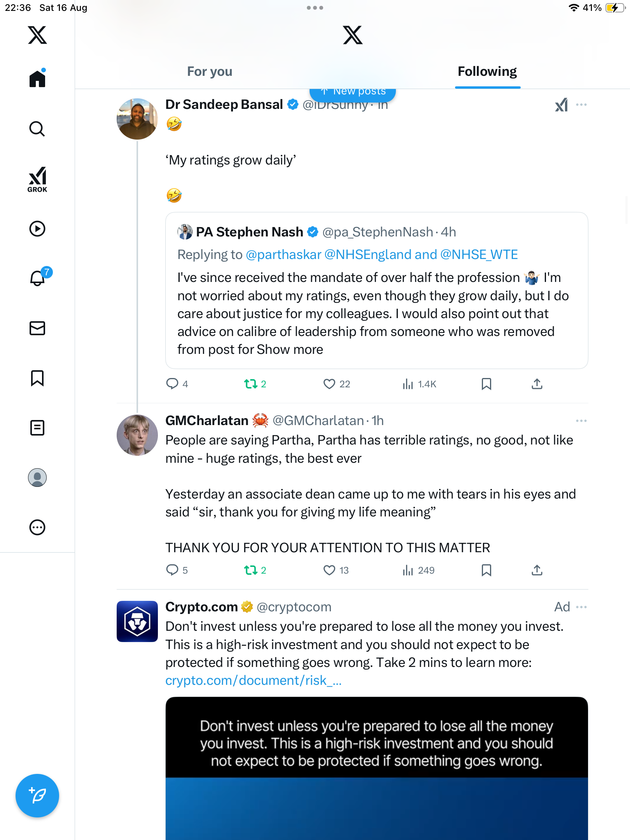Open Lists icon in the sidebar
Image resolution: width=630 pixels, height=840 pixels.
(x=37, y=428)
